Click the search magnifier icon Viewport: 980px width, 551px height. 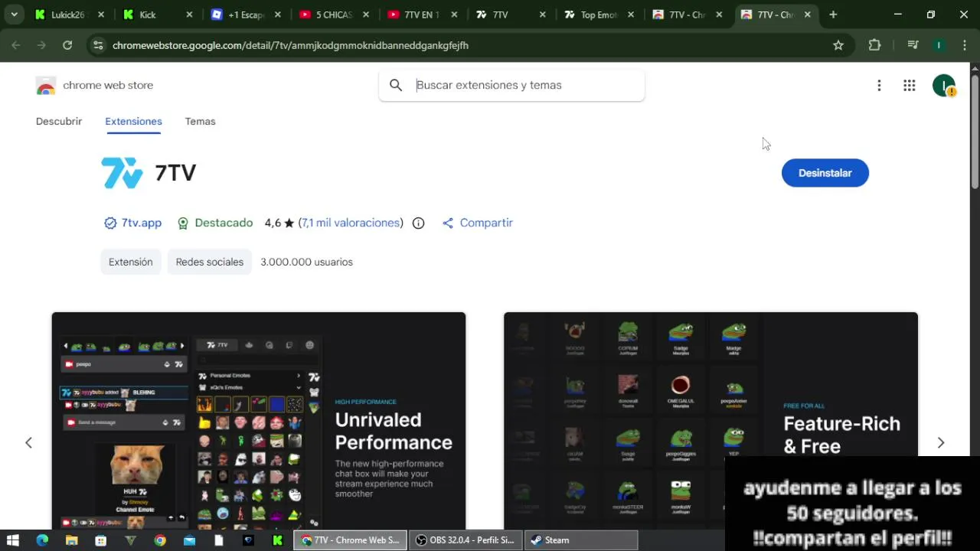click(396, 85)
